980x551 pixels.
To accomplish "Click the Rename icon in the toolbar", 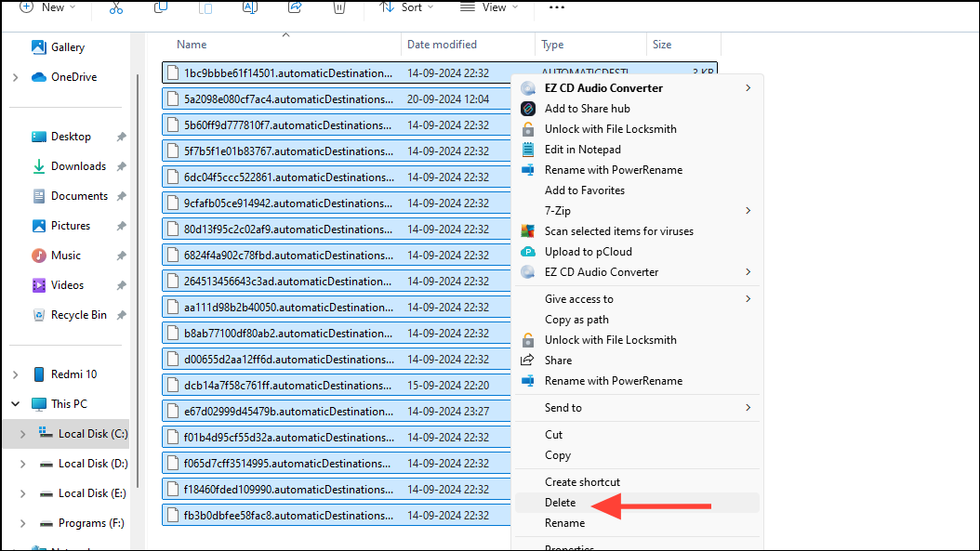I will [250, 8].
